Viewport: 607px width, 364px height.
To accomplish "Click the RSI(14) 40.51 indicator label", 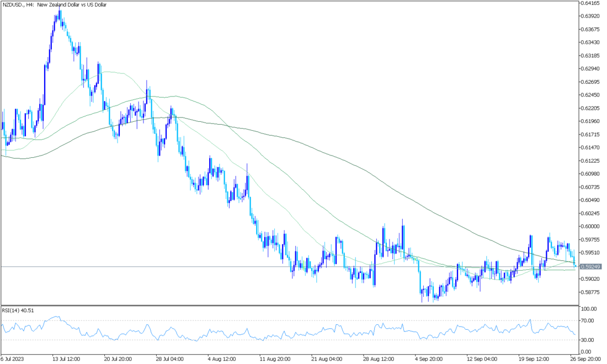I will tap(18, 311).
